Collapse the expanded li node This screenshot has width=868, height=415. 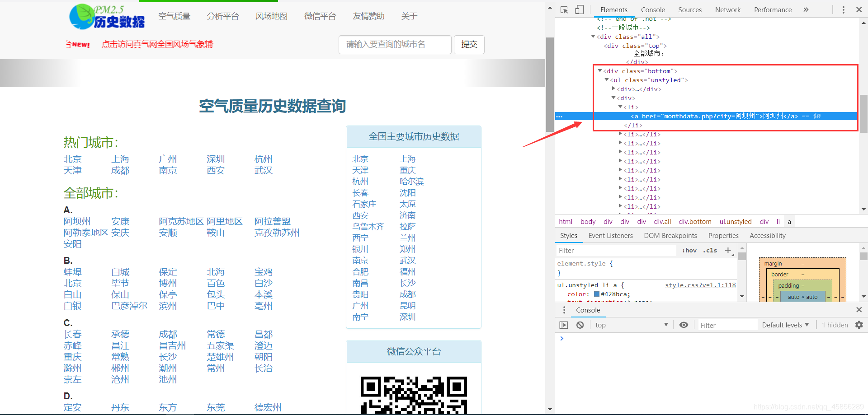point(620,107)
